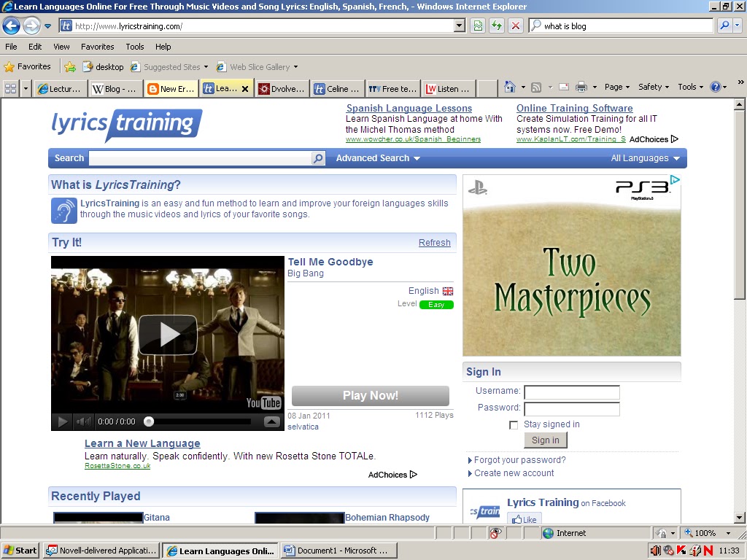Expand the Web Slice Gallery dropdown
This screenshot has width=747, height=560.
[295, 66]
